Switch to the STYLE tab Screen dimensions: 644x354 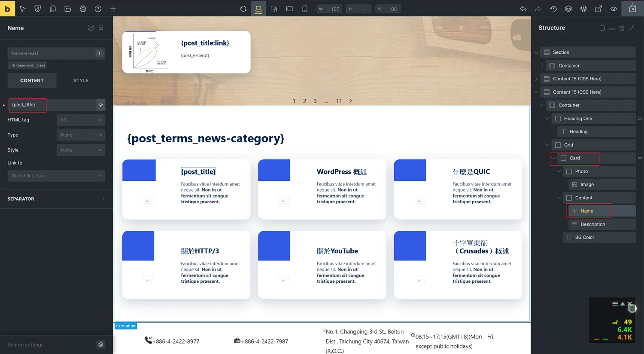click(x=81, y=80)
